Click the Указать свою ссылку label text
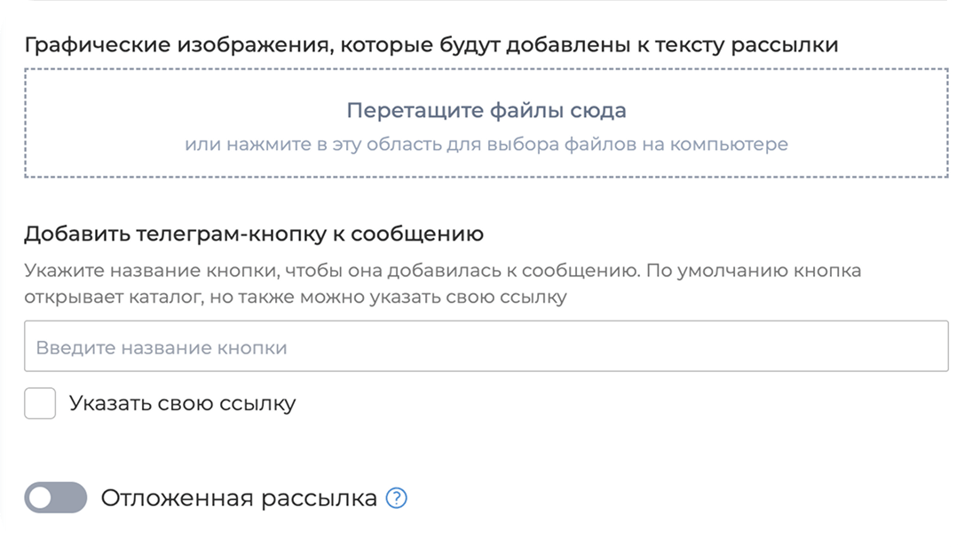 tap(182, 403)
